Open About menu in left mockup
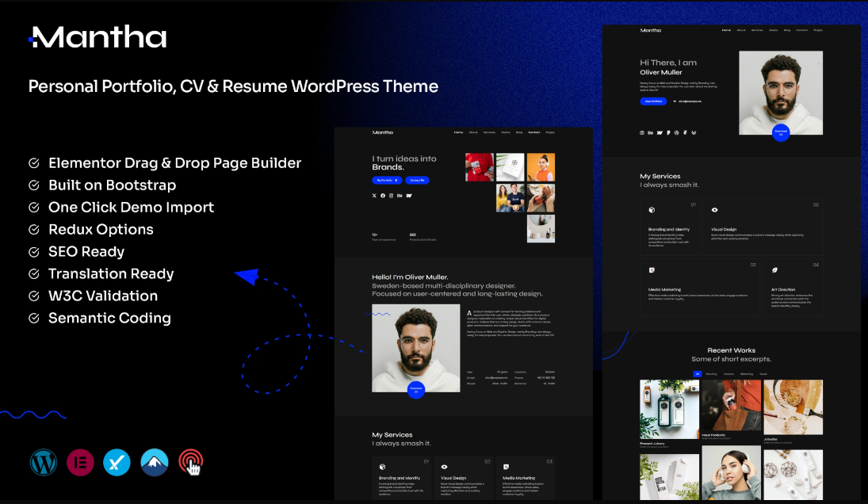Image resolution: width=868 pixels, height=504 pixels. 473,132
